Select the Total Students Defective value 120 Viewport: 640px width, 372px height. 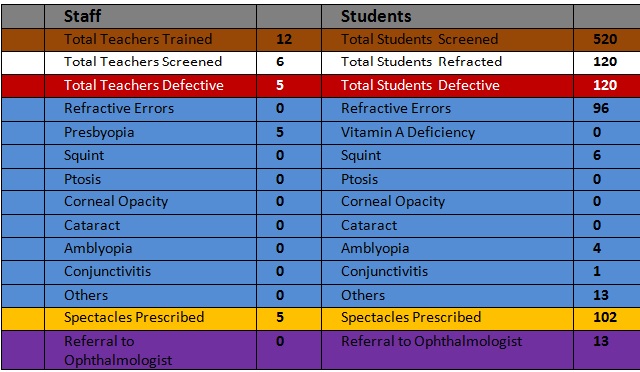pos(607,86)
